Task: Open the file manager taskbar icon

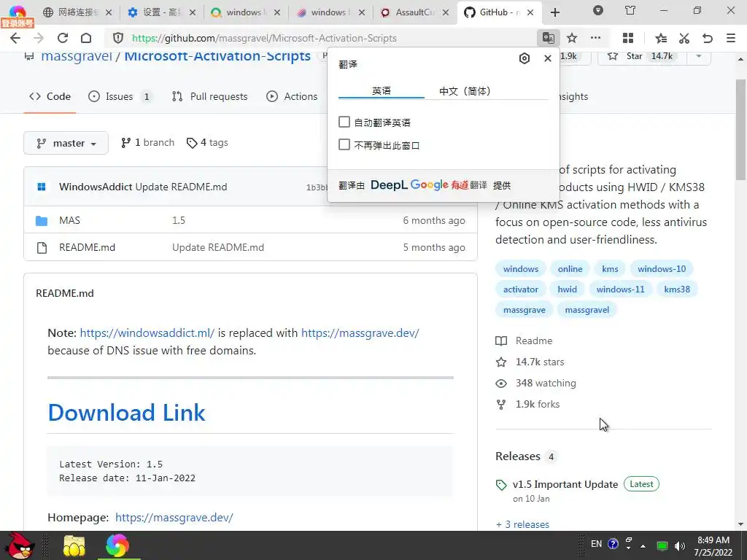Action: [74, 545]
